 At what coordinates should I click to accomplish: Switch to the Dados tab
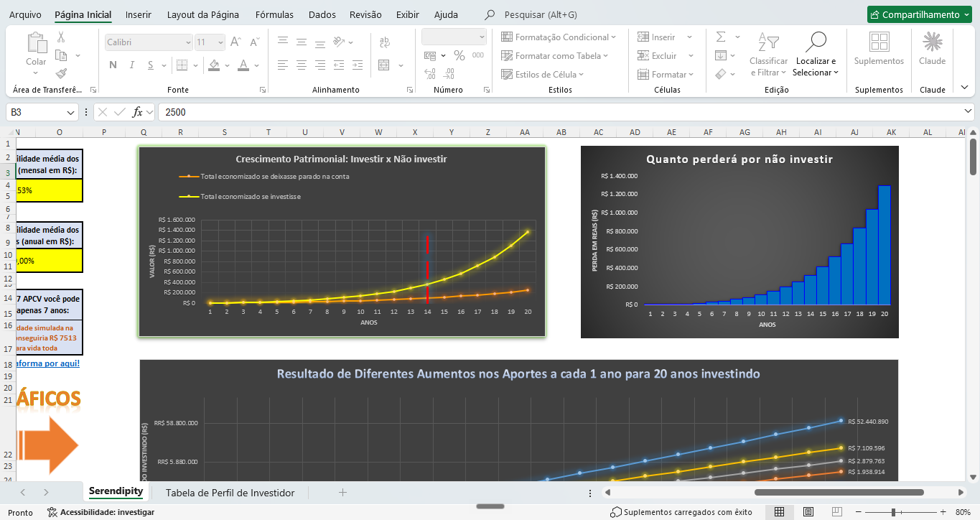(x=322, y=14)
